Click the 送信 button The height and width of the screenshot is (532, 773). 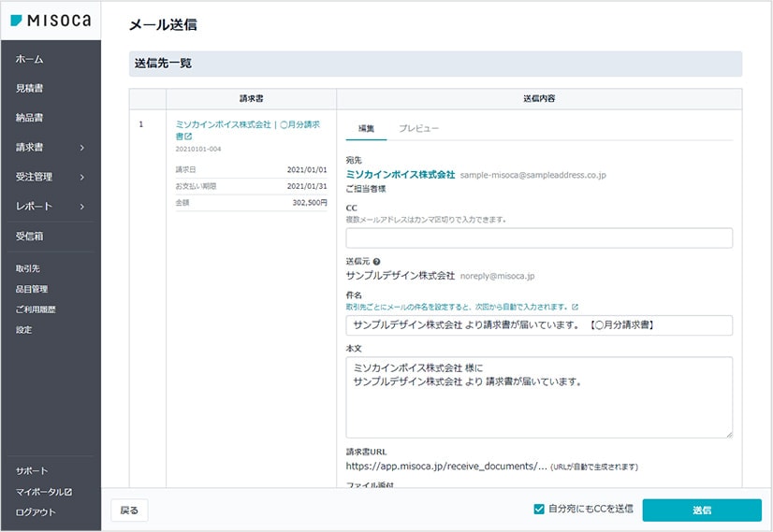tap(702, 510)
